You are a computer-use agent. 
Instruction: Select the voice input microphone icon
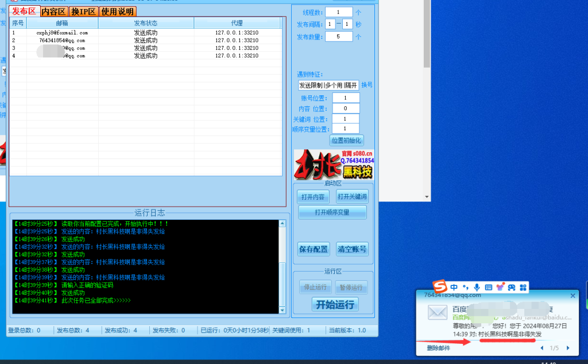[477, 287]
